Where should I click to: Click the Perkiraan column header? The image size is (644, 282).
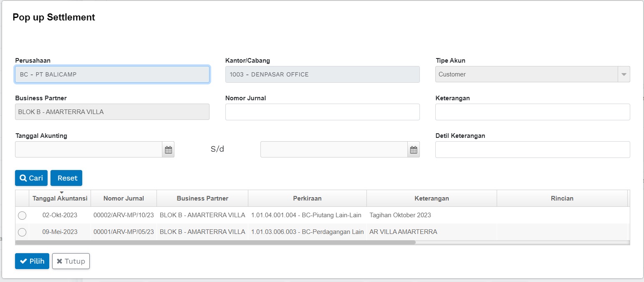coord(307,198)
